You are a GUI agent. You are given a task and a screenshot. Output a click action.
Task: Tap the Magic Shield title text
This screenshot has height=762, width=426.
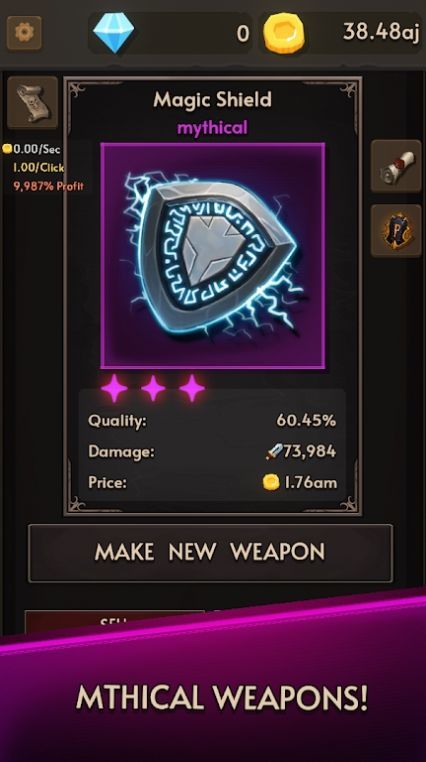coord(212,100)
